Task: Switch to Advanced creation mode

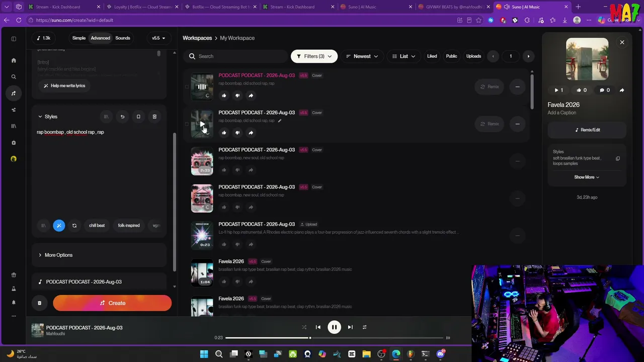Action: [101, 38]
